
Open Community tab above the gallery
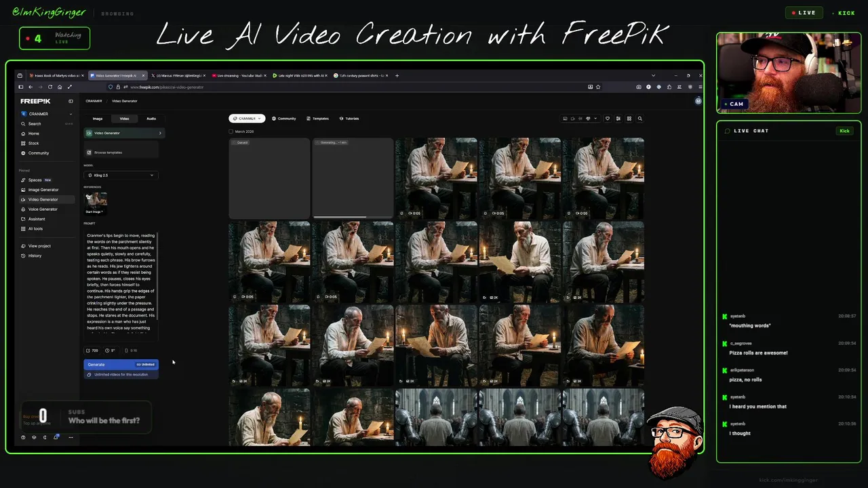point(284,119)
